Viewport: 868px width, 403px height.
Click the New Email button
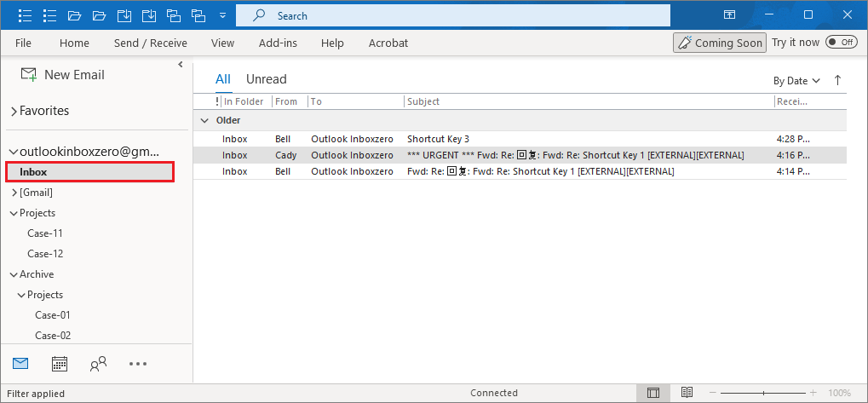click(63, 75)
